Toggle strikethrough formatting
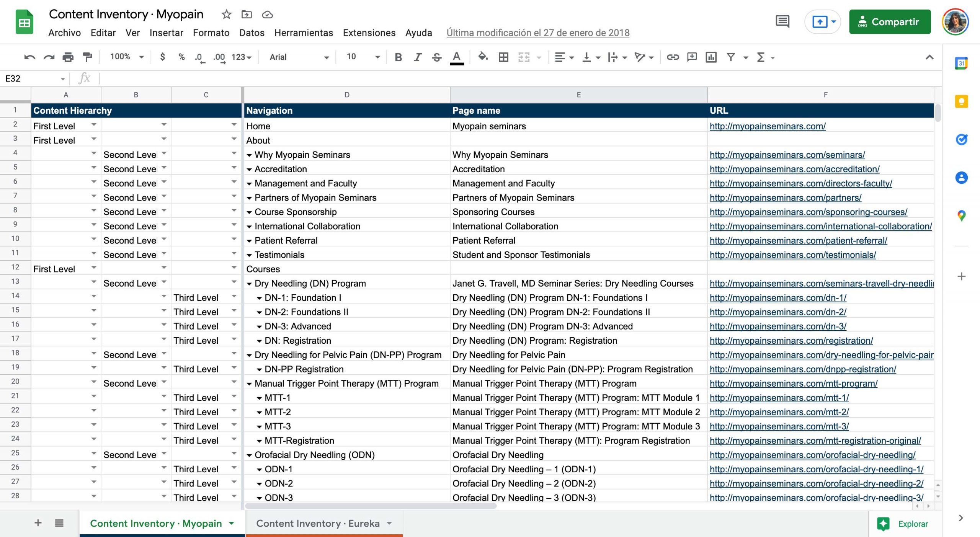Image resolution: width=980 pixels, height=537 pixels. (436, 57)
